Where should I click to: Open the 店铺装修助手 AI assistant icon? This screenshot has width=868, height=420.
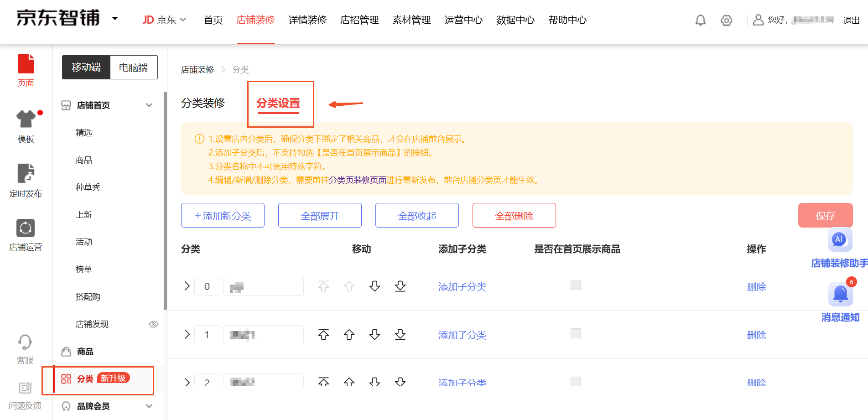[x=839, y=240]
